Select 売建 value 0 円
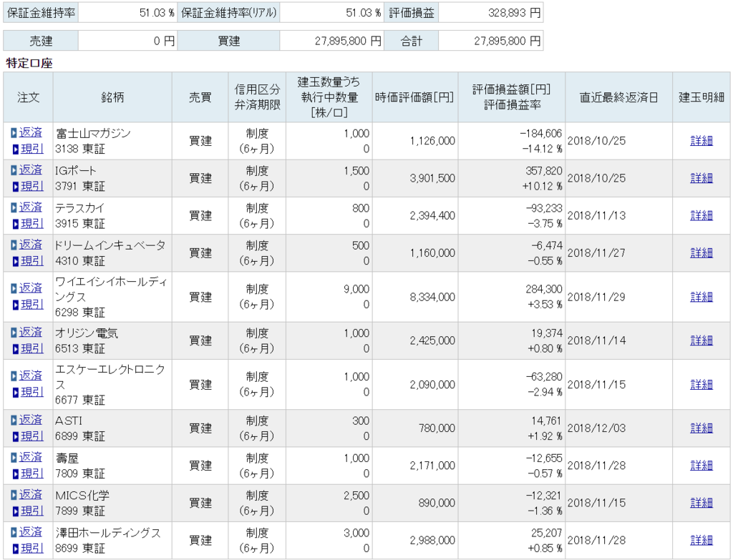The height and width of the screenshot is (560, 733). 164,41
